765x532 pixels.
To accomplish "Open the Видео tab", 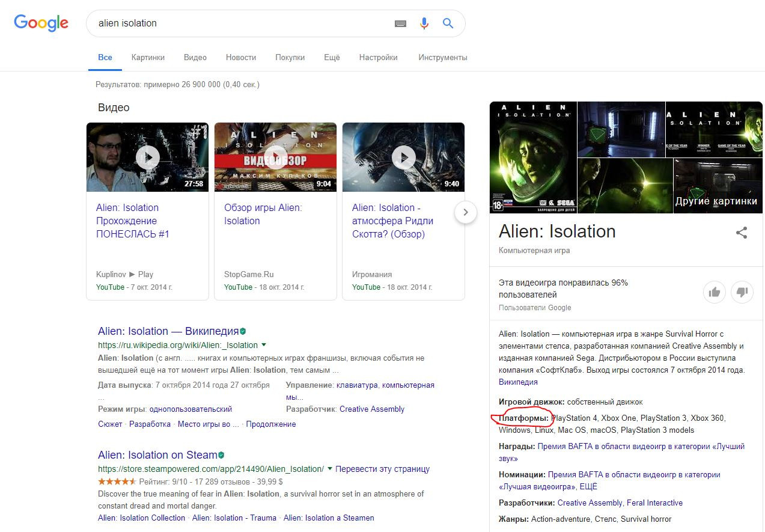I will click(195, 58).
